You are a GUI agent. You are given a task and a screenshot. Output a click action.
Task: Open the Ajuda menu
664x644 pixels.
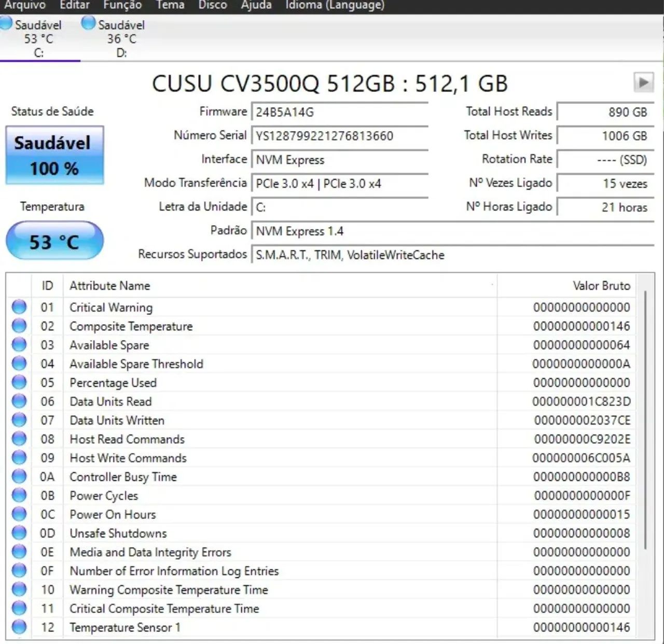point(256,5)
